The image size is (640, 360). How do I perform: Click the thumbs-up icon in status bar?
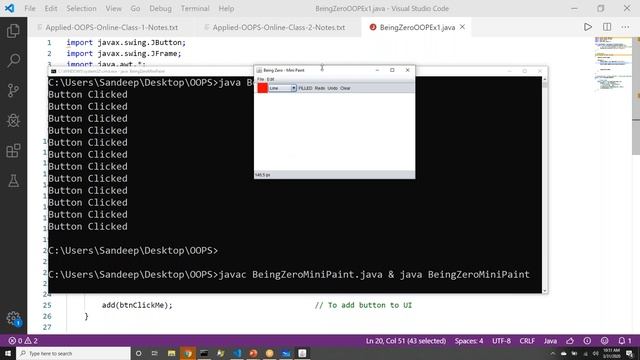pyautogui.click(x=570, y=341)
